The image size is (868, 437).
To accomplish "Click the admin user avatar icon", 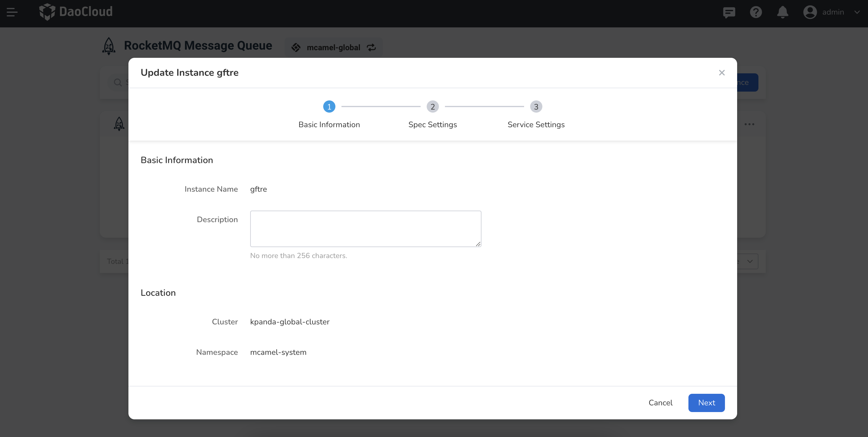I will [x=810, y=12].
